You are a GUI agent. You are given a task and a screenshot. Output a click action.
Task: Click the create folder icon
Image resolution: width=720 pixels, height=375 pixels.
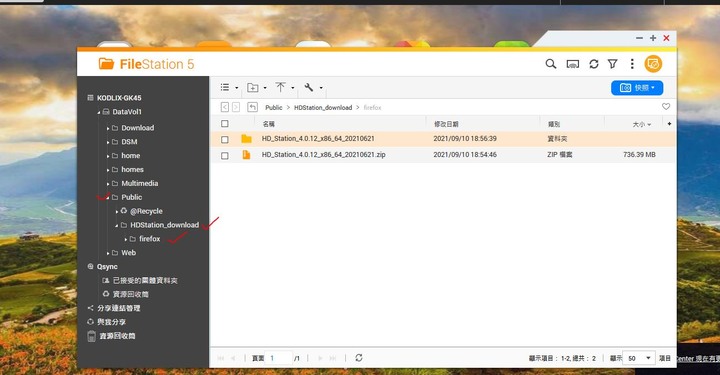[253, 87]
